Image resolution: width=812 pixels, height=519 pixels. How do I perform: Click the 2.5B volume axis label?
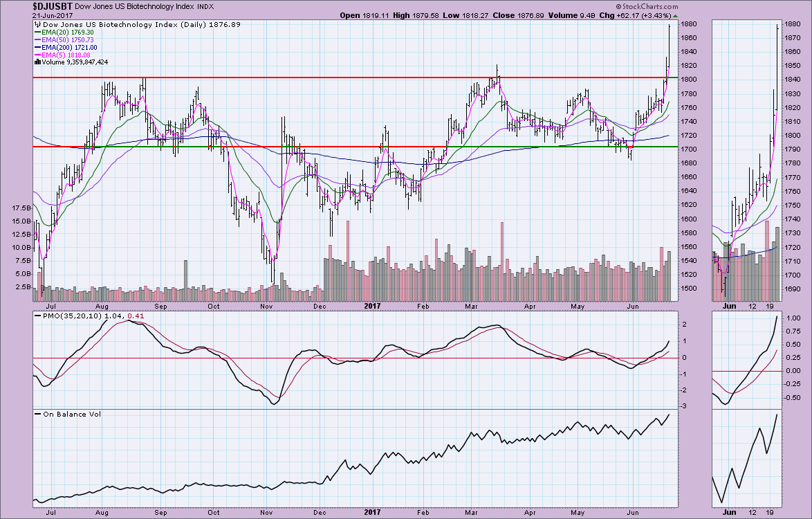pos(23,287)
